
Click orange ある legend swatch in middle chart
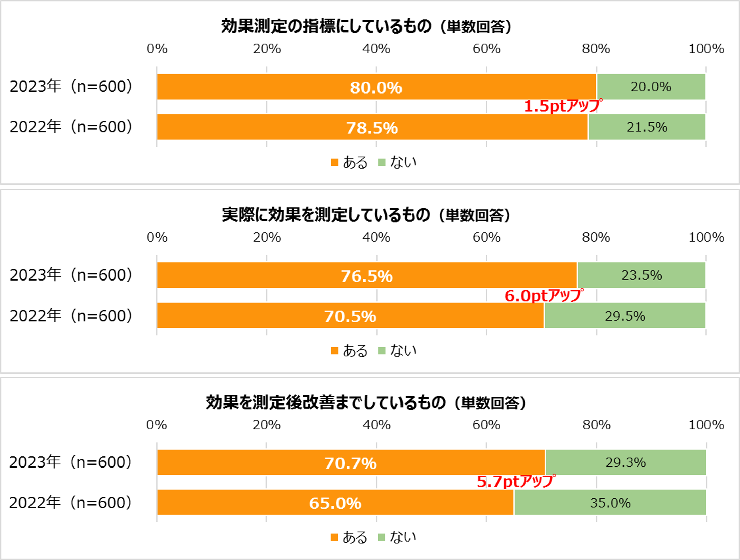(x=334, y=351)
